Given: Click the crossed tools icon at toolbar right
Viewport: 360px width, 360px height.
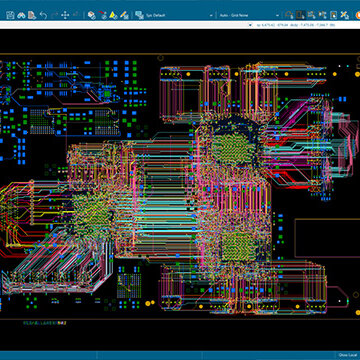Looking at the screenshot, I should coord(344,15).
